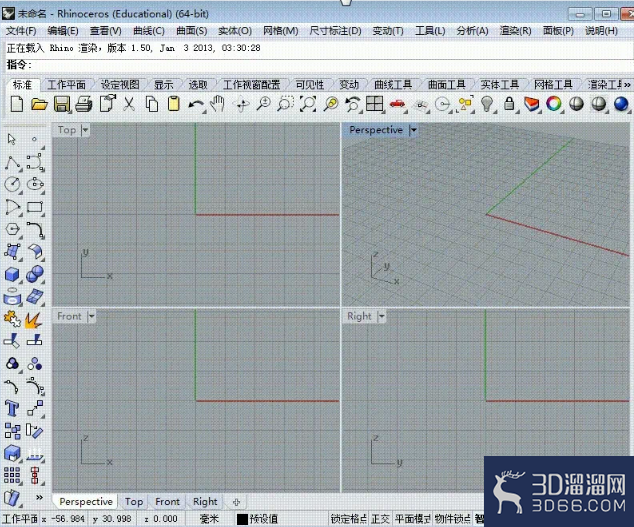Click the Undo view change icon
This screenshot has width=634, height=527.
pos(352,104)
